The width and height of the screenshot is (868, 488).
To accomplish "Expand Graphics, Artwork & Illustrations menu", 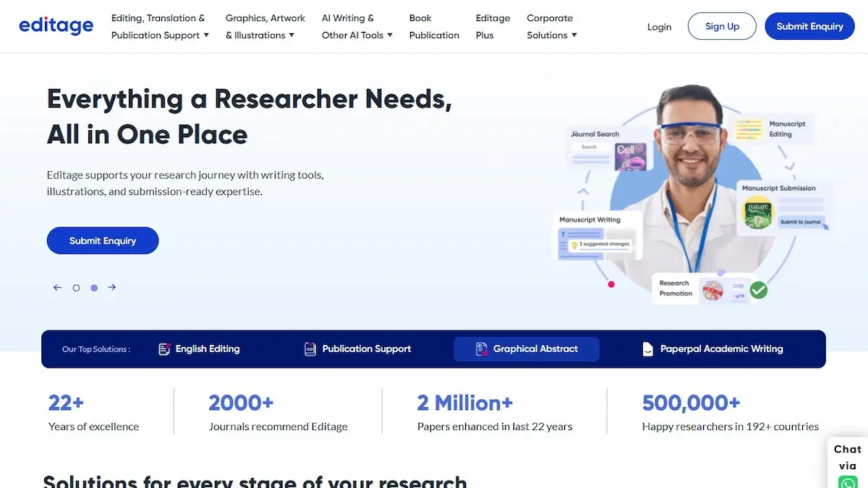I will [265, 27].
